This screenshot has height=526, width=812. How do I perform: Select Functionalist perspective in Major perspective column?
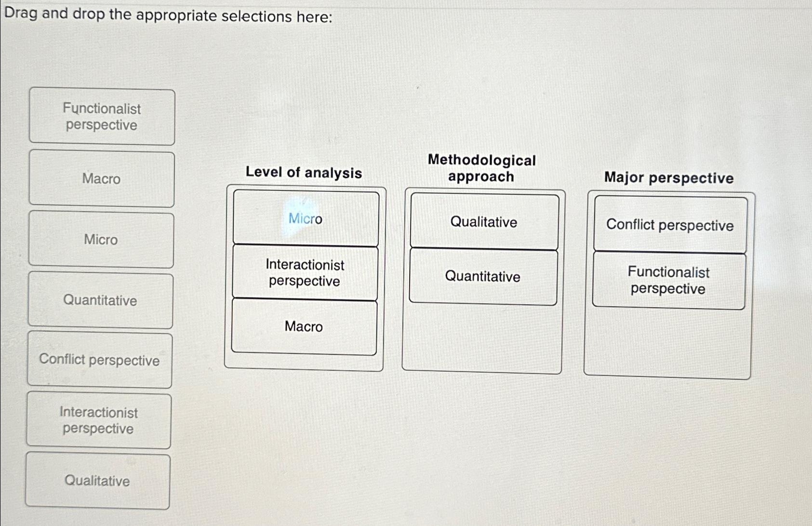[x=668, y=281]
